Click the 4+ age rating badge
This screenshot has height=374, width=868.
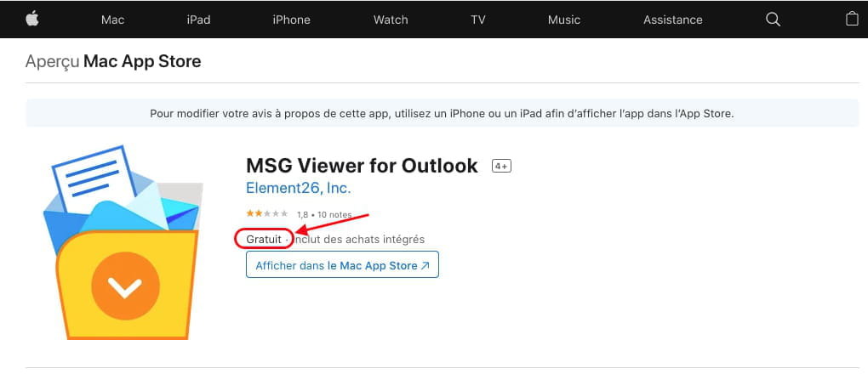pos(501,166)
